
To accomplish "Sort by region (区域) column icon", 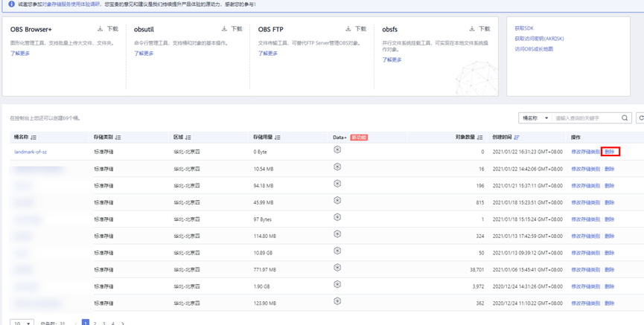I will (x=188, y=138).
